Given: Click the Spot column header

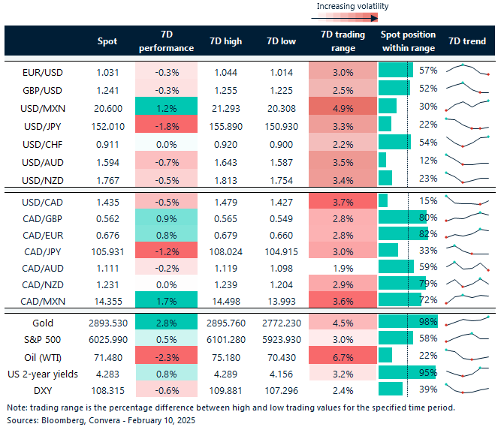Looking at the screenshot, I should (107, 41).
